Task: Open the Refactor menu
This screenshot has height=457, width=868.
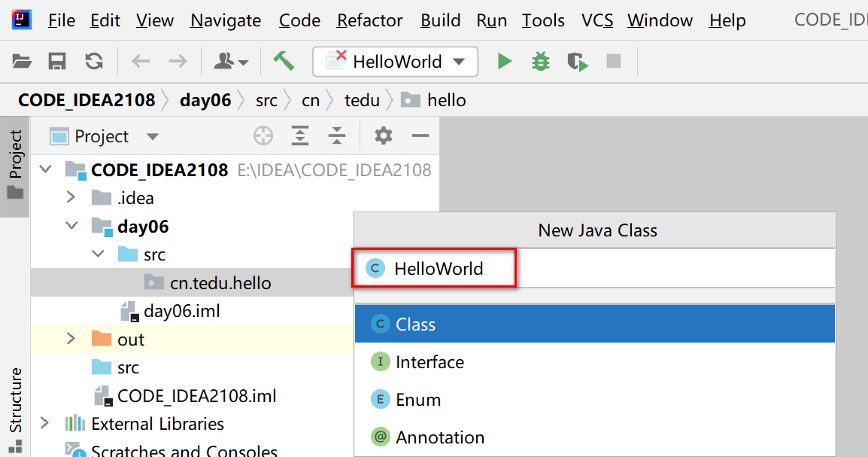Action: point(369,20)
